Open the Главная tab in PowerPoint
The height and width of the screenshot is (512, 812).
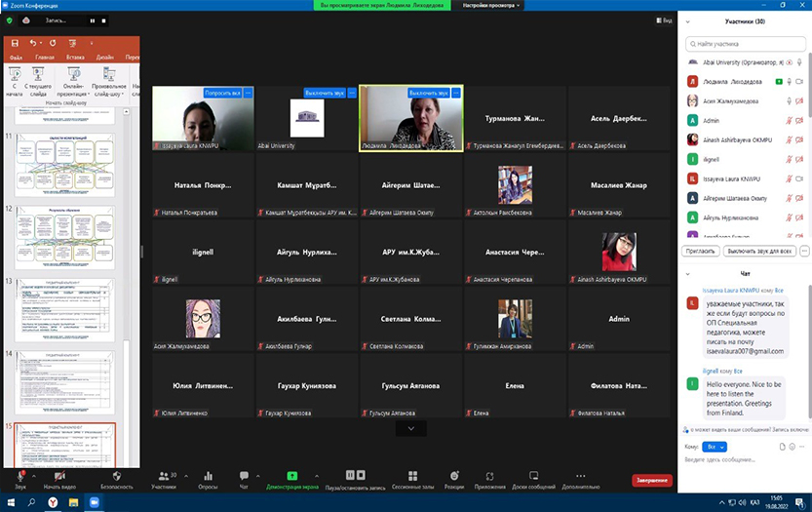click(x=45, y=58)
